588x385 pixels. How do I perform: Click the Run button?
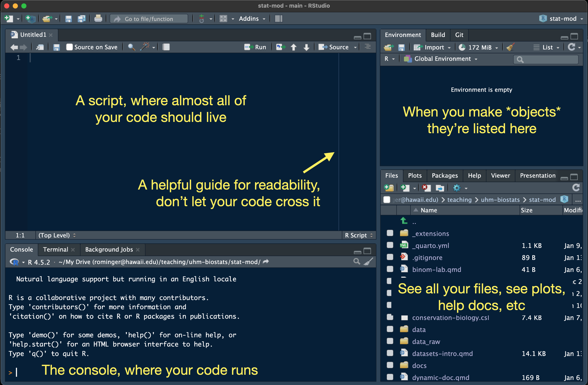point(255,47)
